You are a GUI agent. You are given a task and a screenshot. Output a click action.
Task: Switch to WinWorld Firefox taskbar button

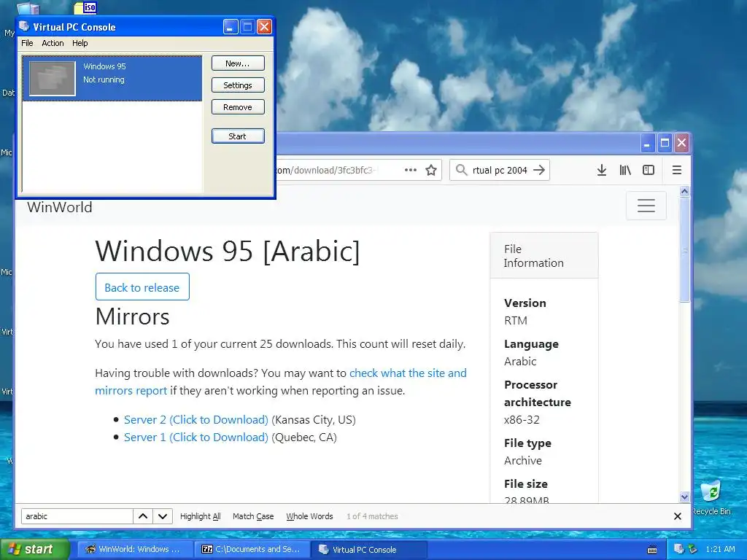(x=135, y=549)
